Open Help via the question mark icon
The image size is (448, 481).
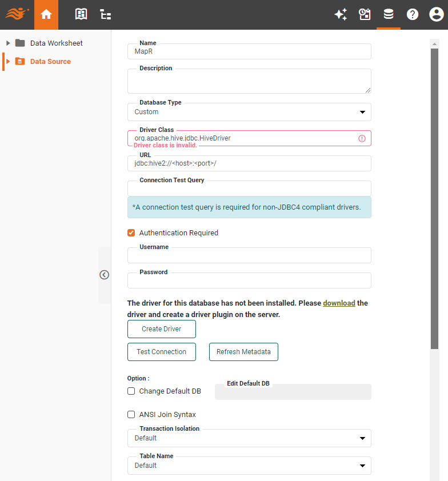click(413, 14)
